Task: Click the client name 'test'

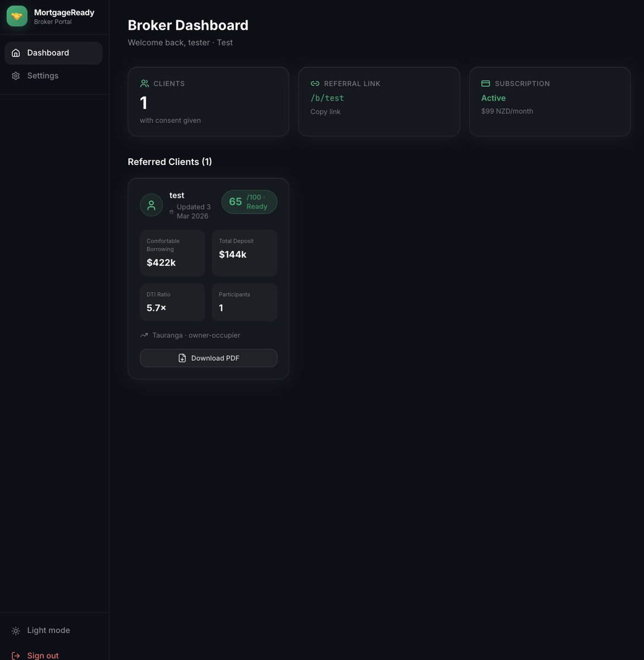Action: pyautogui.click(x=177, y=195)
